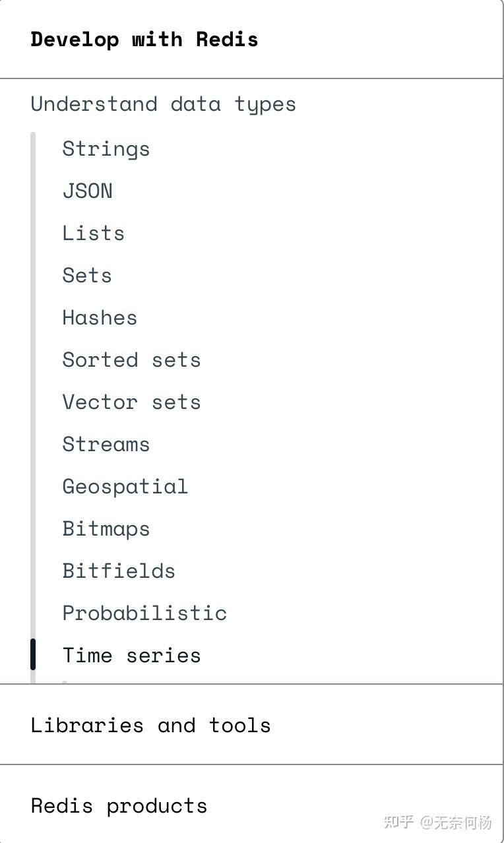Open the JSON documentation page

click(87, 191)
